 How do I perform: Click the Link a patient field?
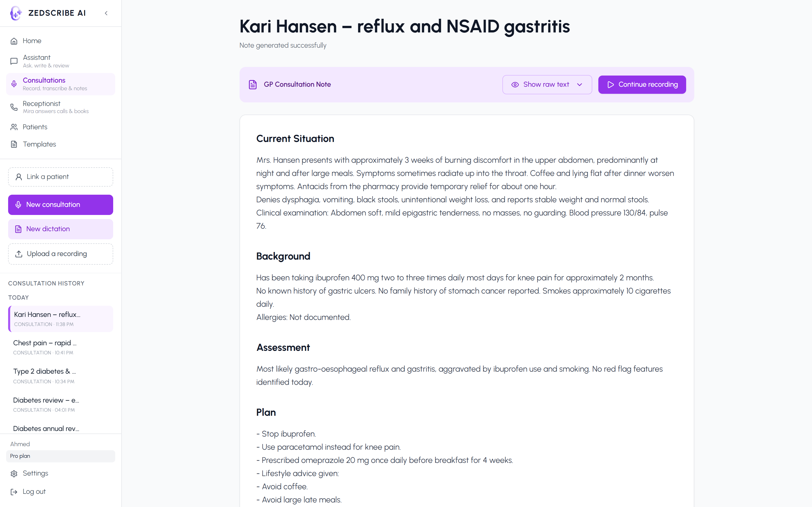pos(60,177)
